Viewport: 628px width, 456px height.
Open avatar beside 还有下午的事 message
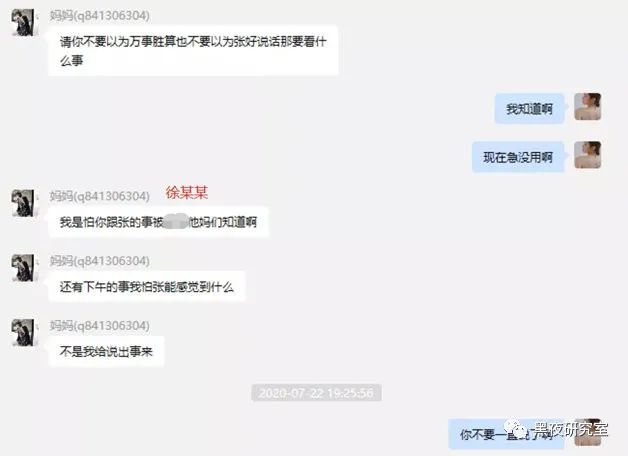point(23,267)
